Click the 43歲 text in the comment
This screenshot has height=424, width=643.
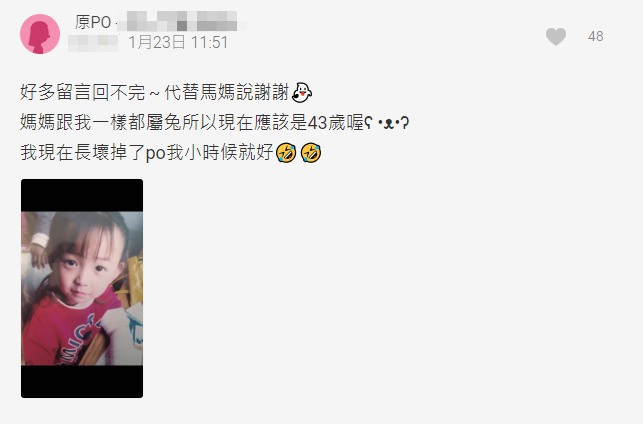(x=326, y=123)
